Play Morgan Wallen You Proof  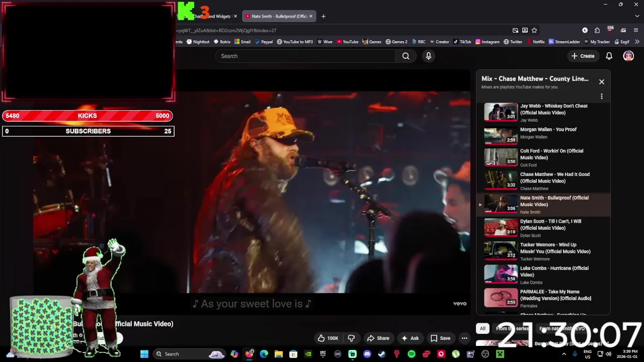[543, 135]
